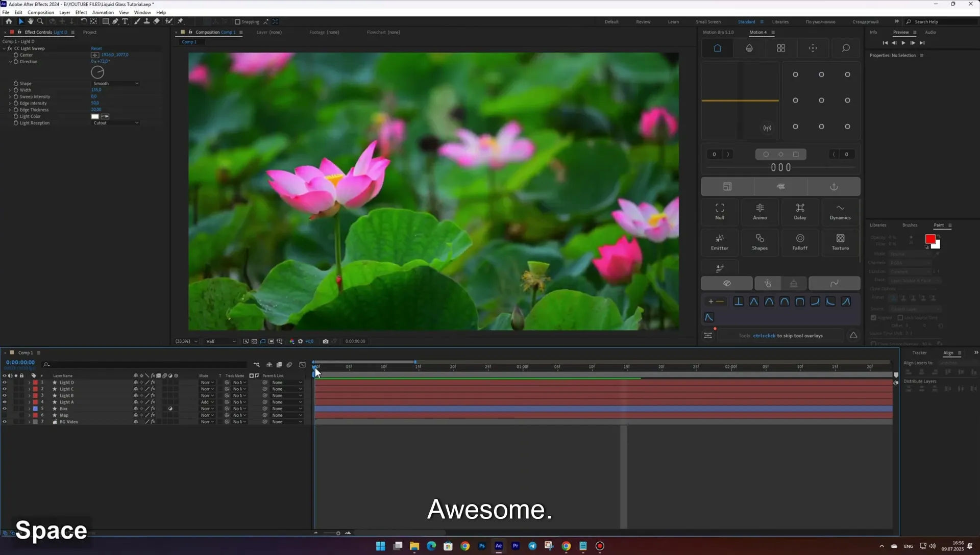This screenshot has width=980, height=555.
Task: Open the Delay tool in Motion 4
Action: point(800,212)
